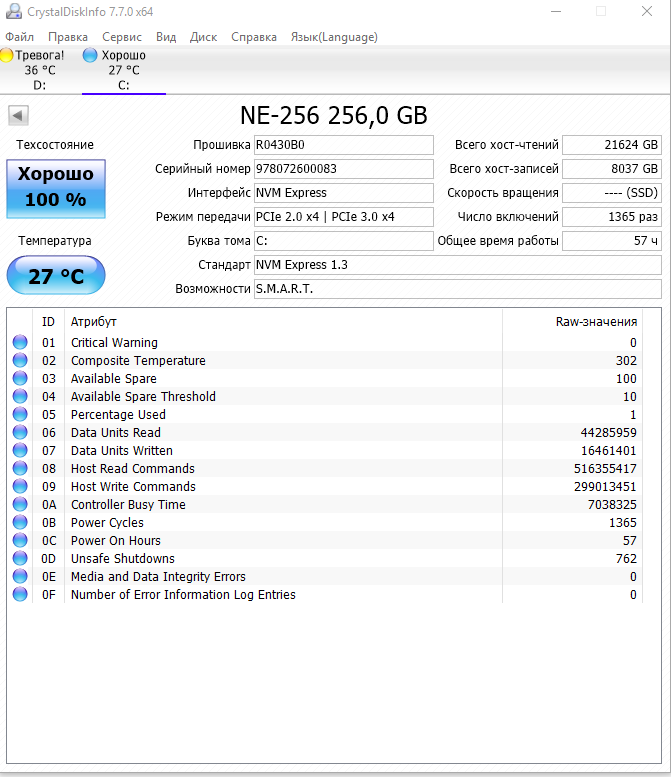Click the status dot for Data Units Written

click(20, 450)
